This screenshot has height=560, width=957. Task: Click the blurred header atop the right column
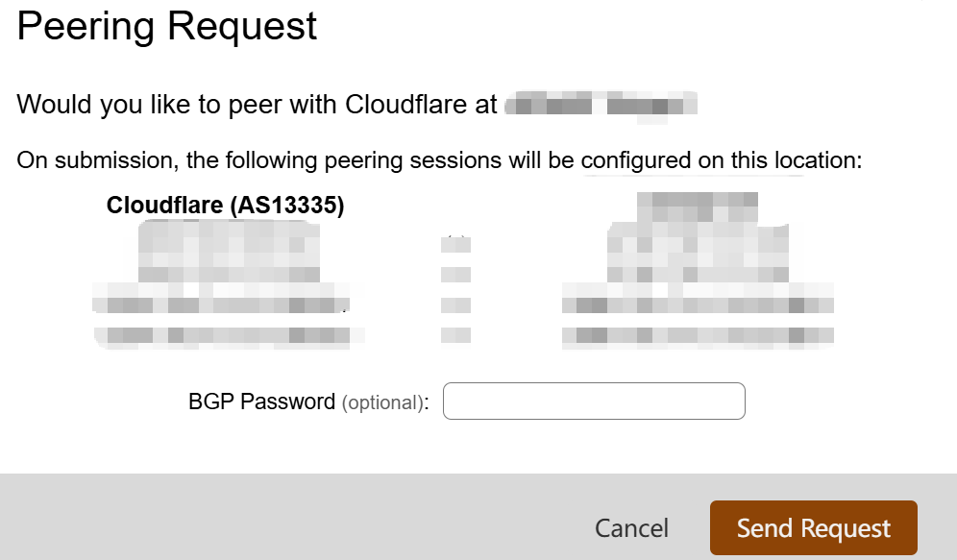coord(697,204)
